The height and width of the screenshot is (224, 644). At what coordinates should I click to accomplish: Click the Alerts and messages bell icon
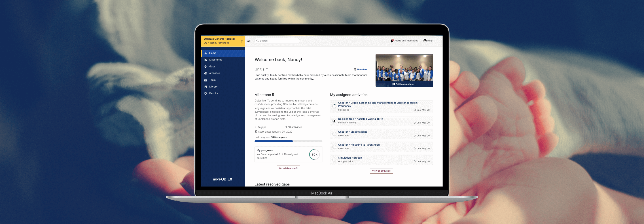point(392,41)
